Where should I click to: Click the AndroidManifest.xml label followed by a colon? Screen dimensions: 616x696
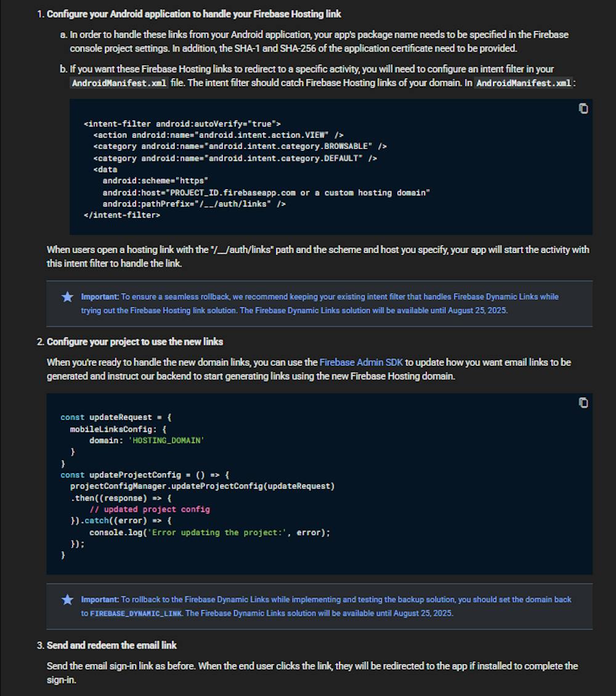(524, 83)
